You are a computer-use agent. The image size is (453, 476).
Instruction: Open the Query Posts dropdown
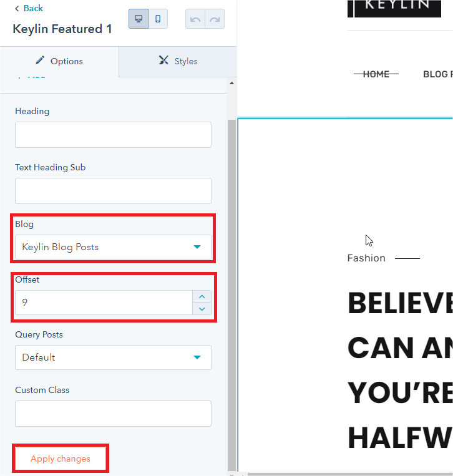tap(113, 357)
